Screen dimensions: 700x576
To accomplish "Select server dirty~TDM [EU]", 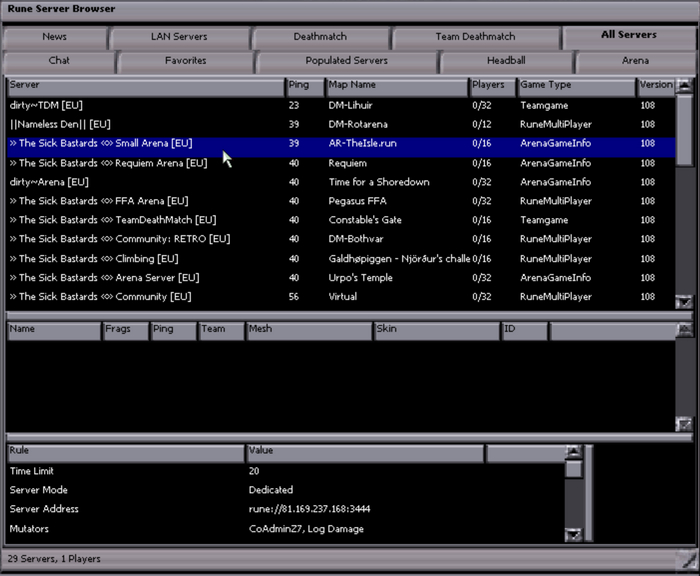I will pos(341,106).
